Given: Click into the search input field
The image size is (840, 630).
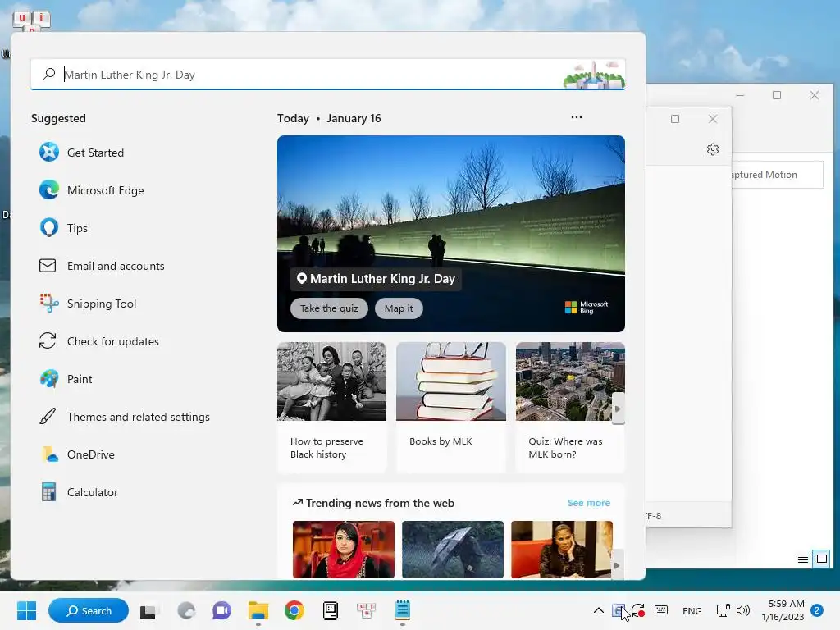Looking at the screenshot, I should (328, 74).
